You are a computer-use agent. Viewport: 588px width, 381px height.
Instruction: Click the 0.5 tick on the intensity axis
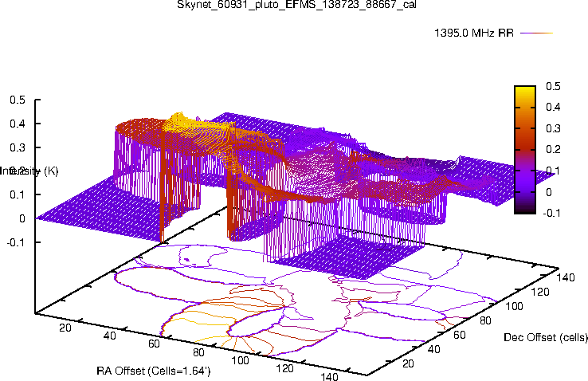click(18, 100)
